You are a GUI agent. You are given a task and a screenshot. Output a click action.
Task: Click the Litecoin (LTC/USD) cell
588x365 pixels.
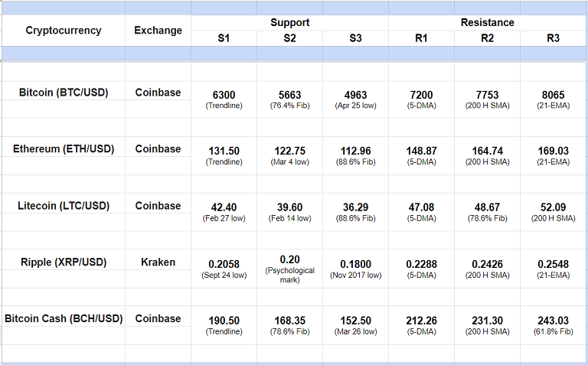63,206
